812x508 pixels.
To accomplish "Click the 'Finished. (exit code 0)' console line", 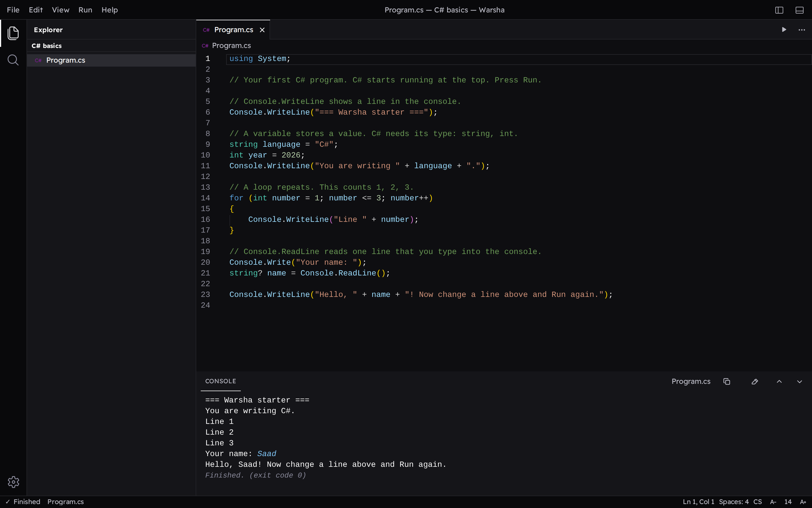I will [x=255, y=476].
